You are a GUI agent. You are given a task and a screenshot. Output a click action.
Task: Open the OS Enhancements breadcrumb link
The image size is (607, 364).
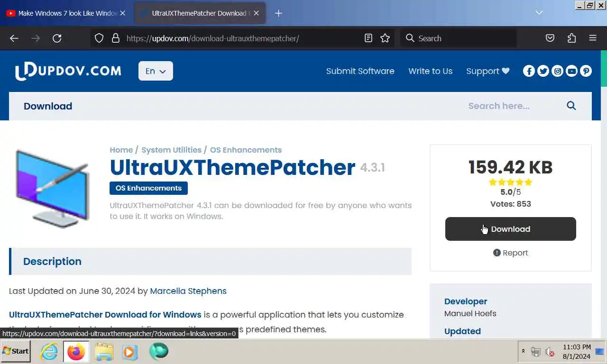click(x=246, y=150)
